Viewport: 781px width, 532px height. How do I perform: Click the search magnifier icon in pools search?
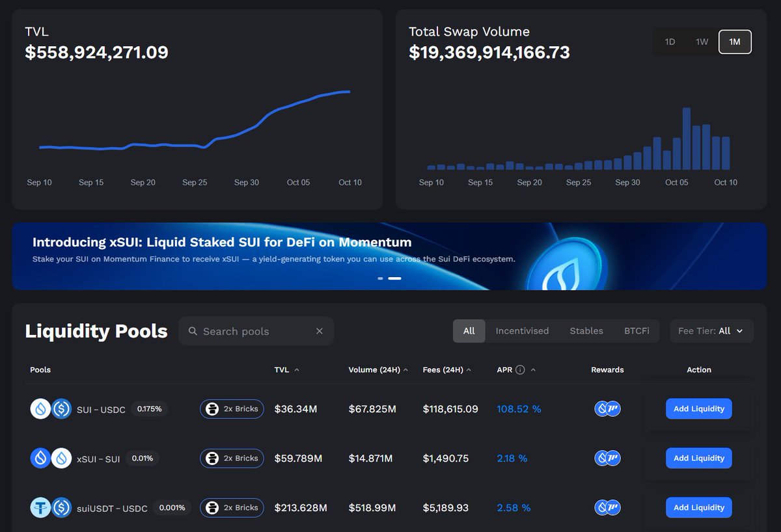point(193,331)
